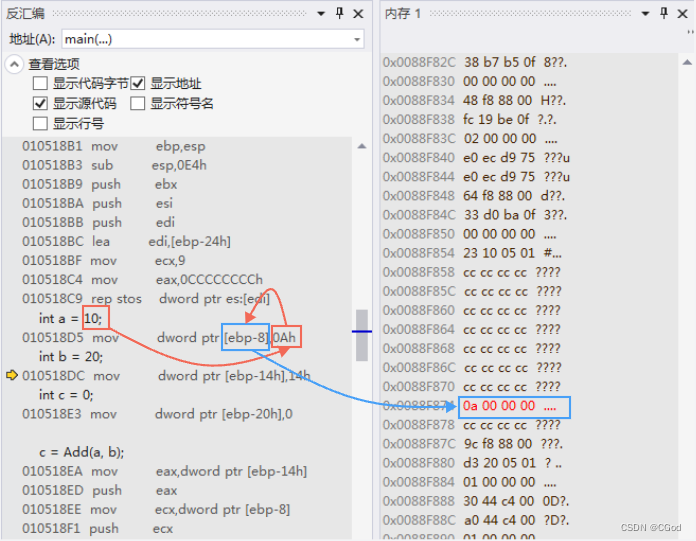Click memory row 0x0088F834
The width and height of the screenshot is (696, 541).
(x=474, y=100)
